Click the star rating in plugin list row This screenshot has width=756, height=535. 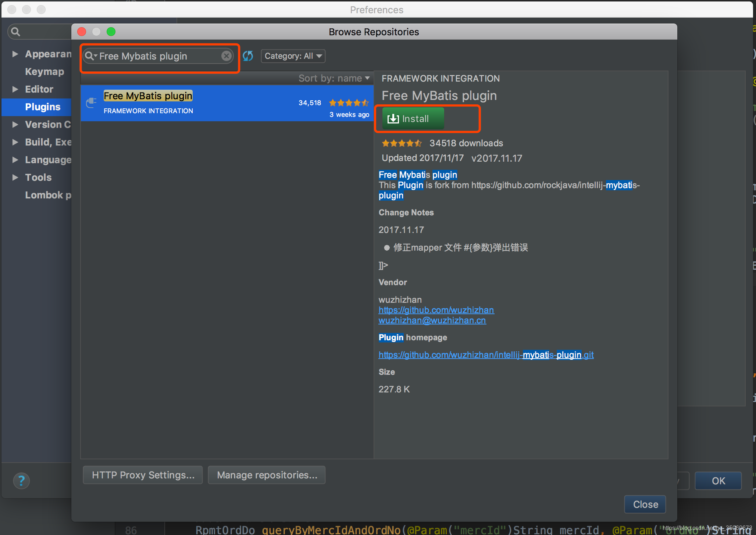coord(349,103)
